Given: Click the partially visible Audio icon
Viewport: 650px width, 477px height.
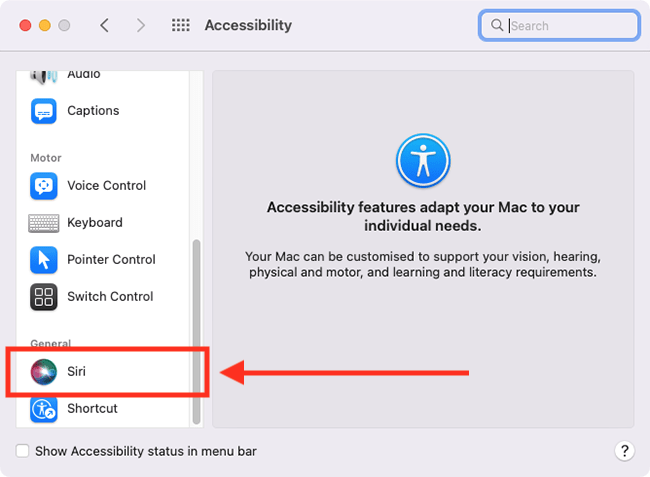Looking at the screenshot, I should (44, 76).
